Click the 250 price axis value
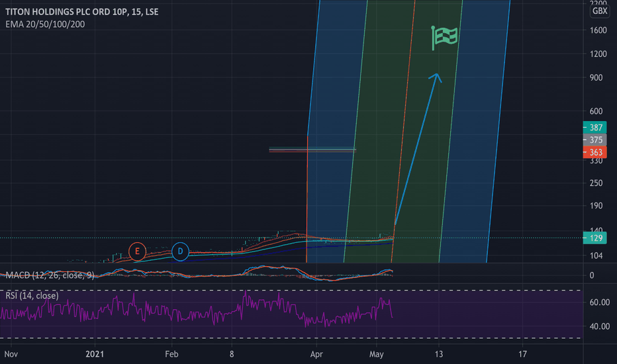Image resolution: width=617 pixels, height=364 pixels. pyautogui.click(x=596, y=183)
